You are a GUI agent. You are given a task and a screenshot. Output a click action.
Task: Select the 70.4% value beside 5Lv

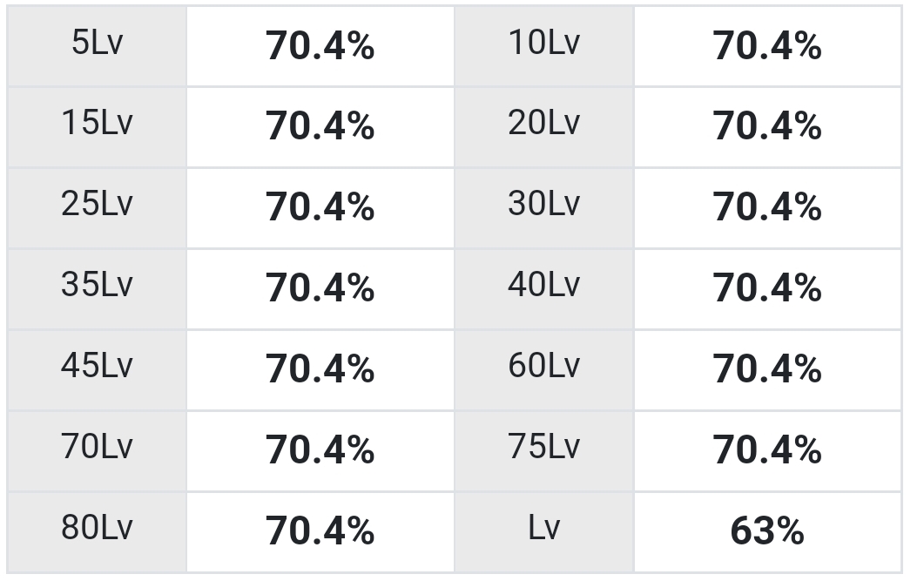(320, 46)
